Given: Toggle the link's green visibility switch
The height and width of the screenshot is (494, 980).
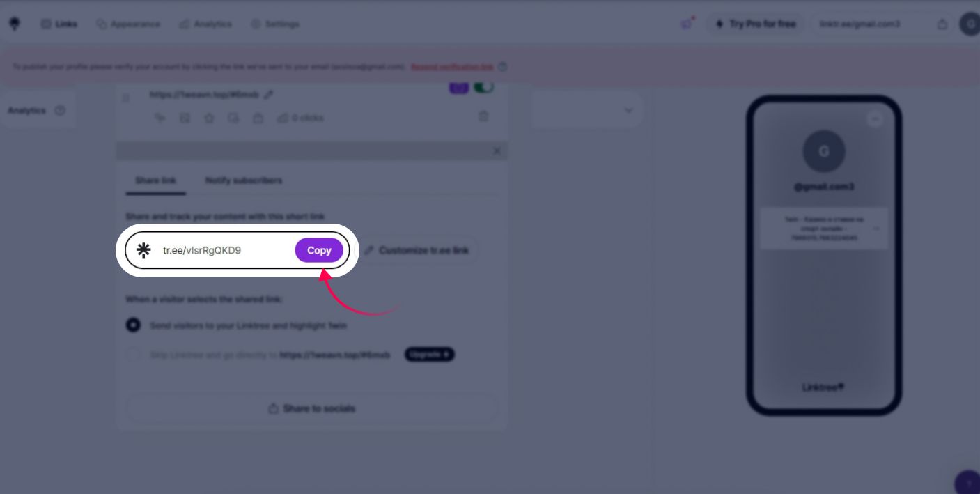Looking at the screenshot, I should [483, 87].
